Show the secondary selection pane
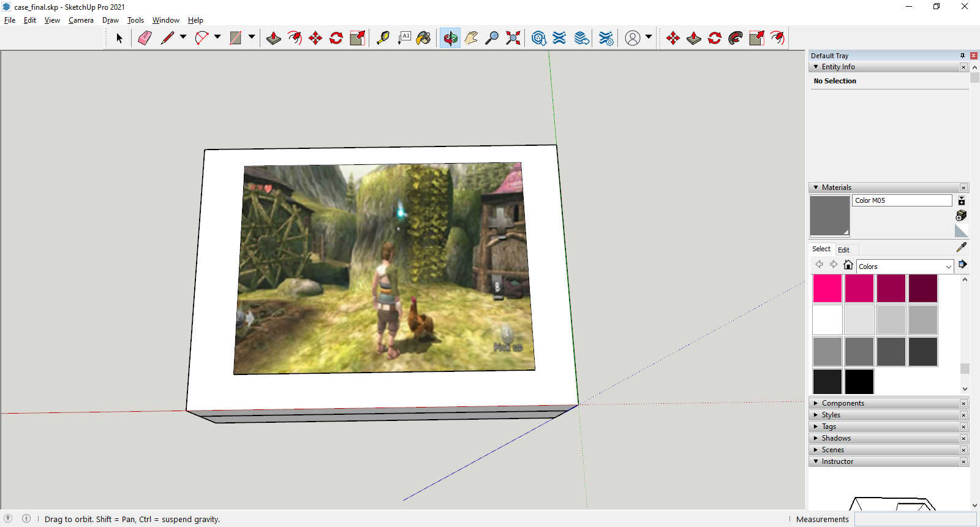 click(962, 201)
